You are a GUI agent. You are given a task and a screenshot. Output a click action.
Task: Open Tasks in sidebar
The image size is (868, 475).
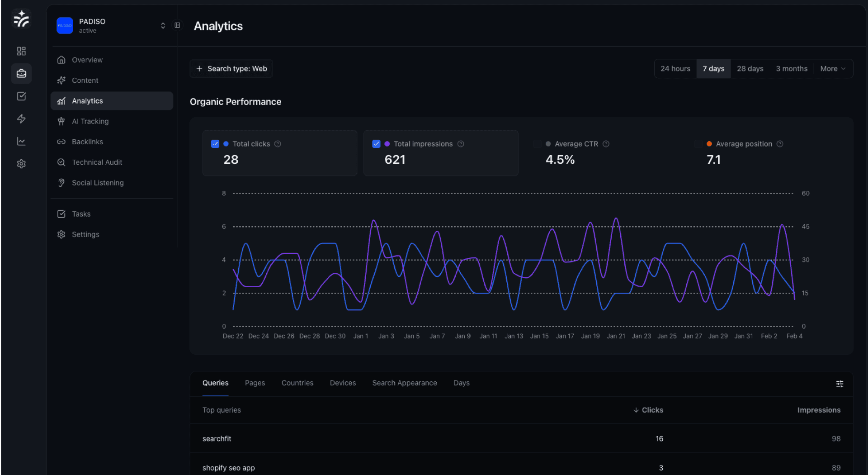click(x=112, y=214)
